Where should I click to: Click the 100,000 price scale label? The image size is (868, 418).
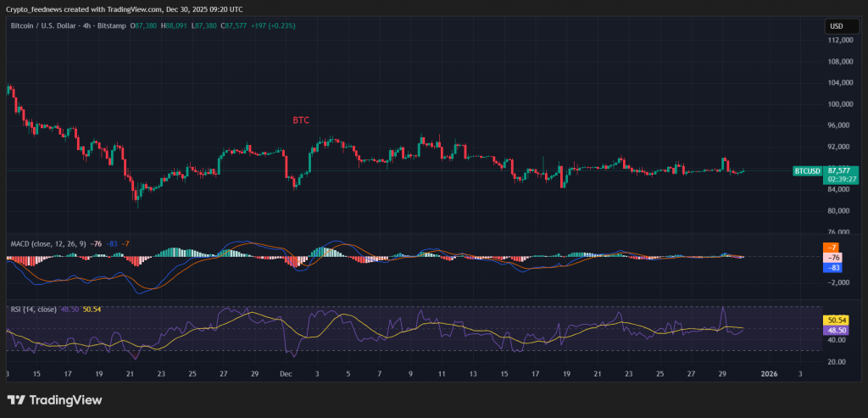coord(840,104)
